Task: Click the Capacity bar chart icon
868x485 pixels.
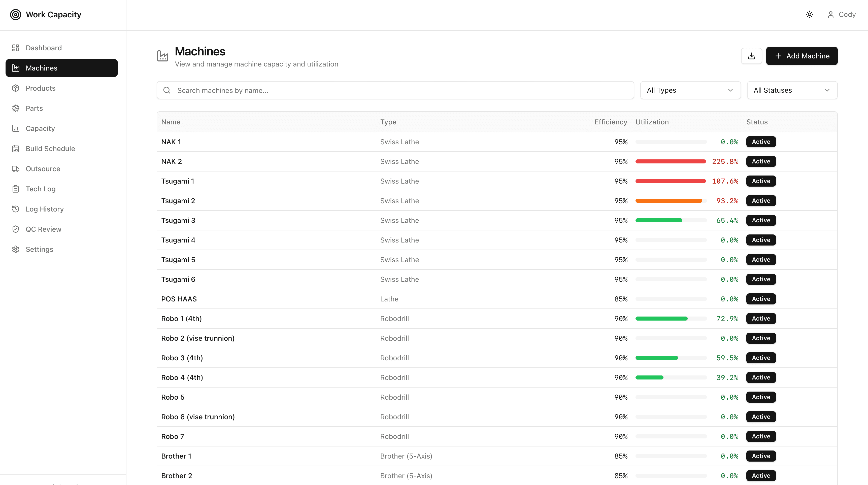Action: (16, 128)
